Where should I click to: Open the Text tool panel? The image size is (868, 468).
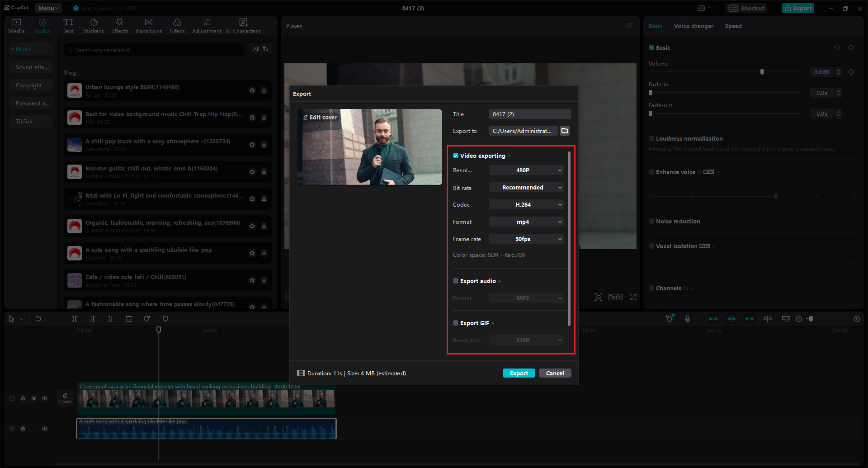(x=68, y=26)
